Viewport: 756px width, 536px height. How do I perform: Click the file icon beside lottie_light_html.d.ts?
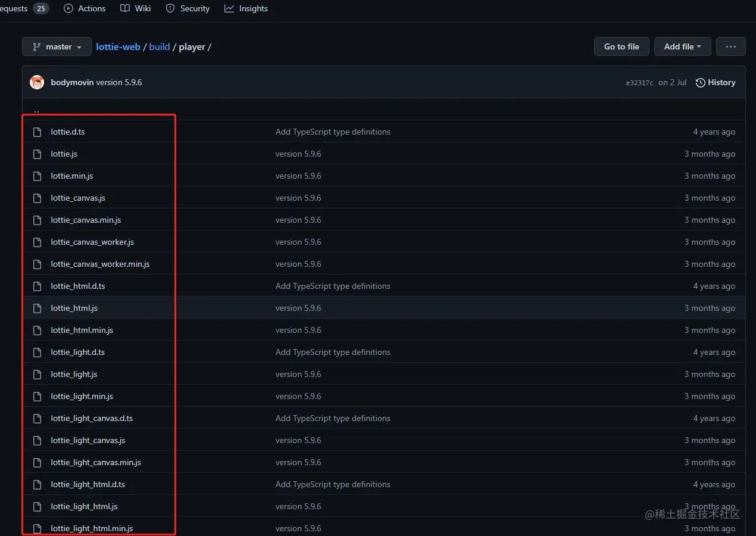(x=38, y=484)
